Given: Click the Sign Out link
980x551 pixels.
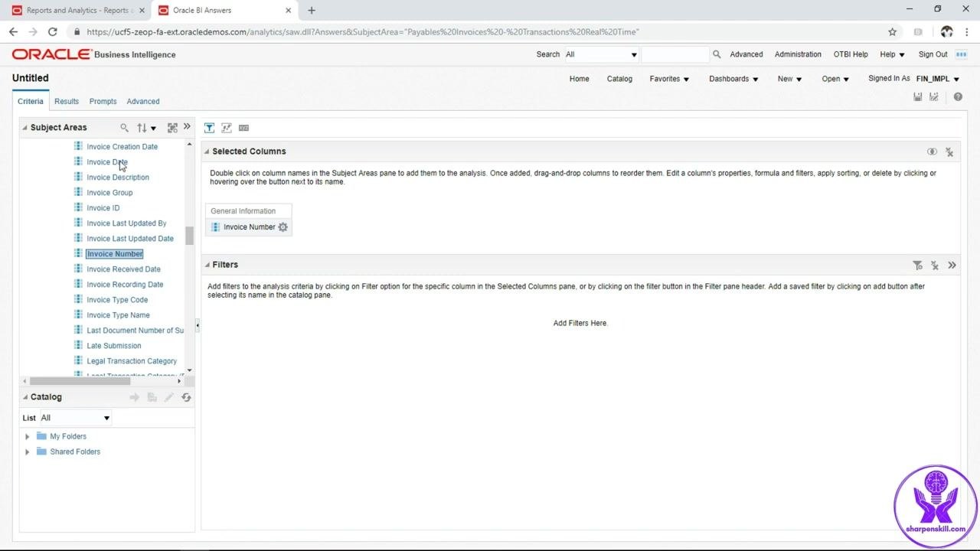Looking at the screenshot, I should click(x=933, y=54).
